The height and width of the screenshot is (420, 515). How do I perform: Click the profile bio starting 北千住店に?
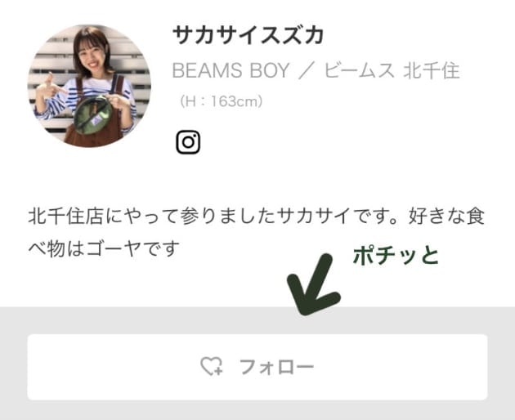[x=256, y=232]
